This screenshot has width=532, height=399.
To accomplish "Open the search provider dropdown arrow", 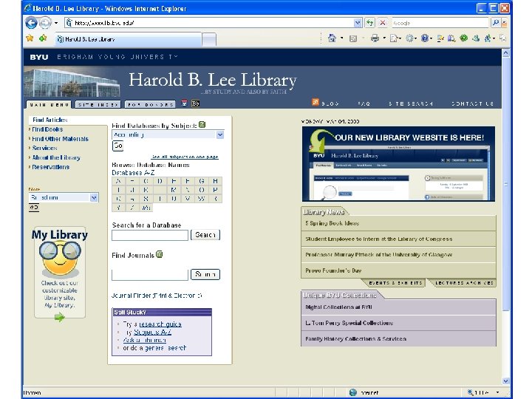I will coord(504,23).
